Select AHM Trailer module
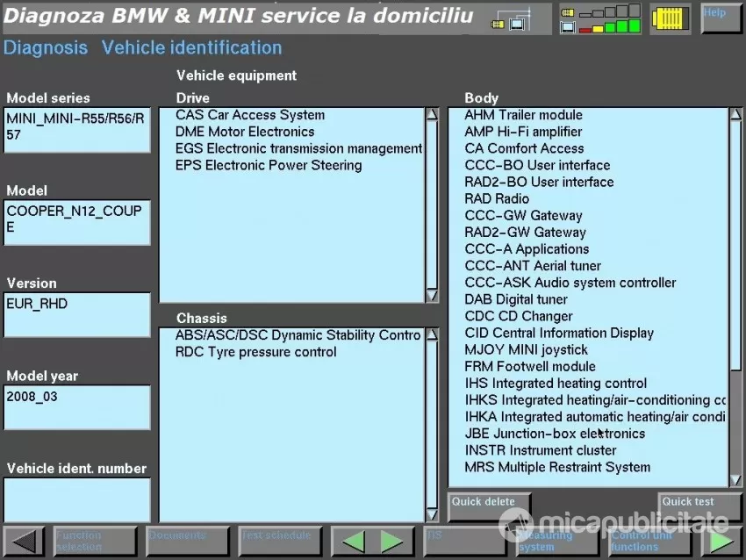The width and height of the screenshot is (746, 560). 523,115
